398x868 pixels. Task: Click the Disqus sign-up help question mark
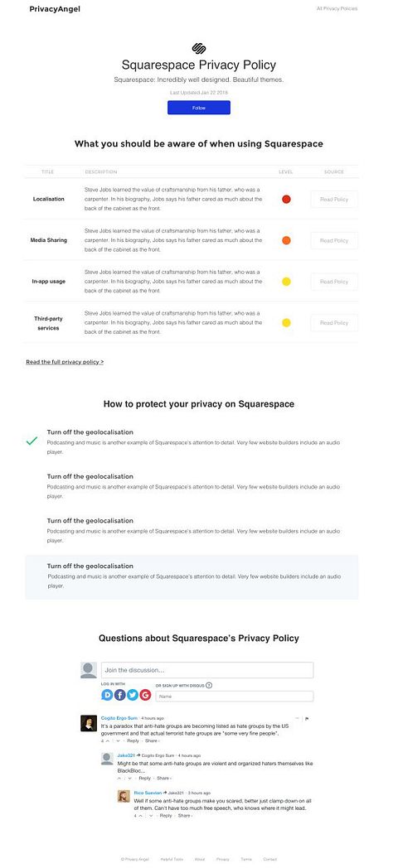209,685
